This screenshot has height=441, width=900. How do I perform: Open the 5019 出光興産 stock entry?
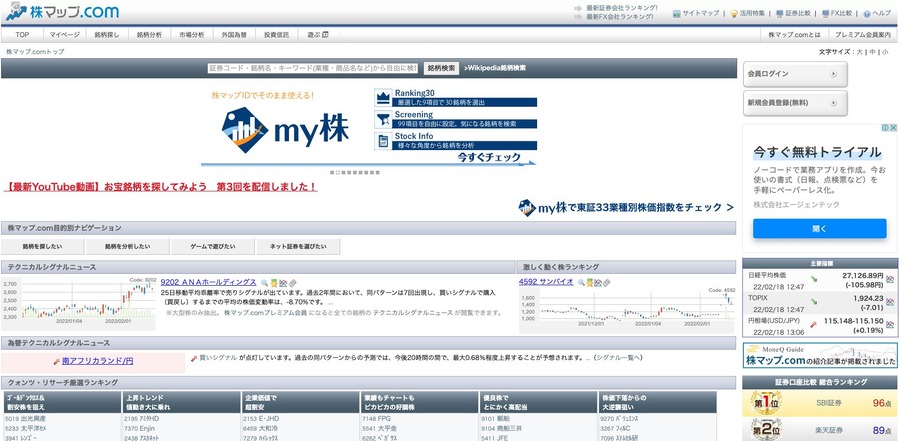coord(25,419)
